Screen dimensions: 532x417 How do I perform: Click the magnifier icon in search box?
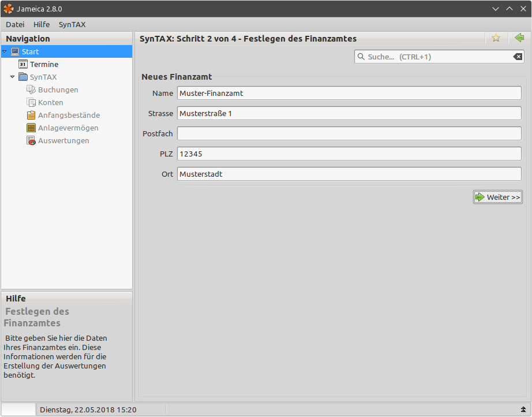(x=361, y=57)
